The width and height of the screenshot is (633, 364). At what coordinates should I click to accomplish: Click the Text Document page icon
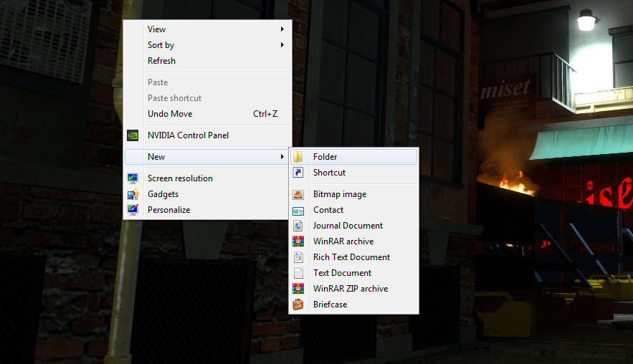[298, 273]
